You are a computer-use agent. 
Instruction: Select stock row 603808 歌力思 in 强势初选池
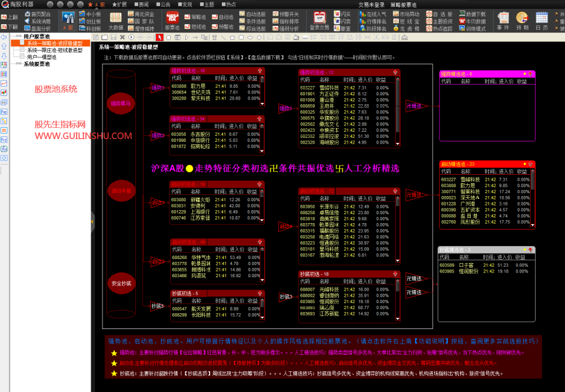215,86
